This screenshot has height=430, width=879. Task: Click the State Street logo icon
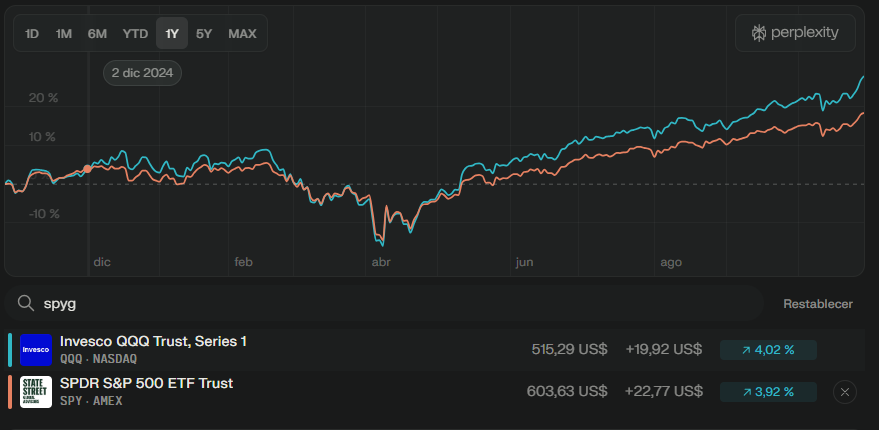tap(36, 391)
